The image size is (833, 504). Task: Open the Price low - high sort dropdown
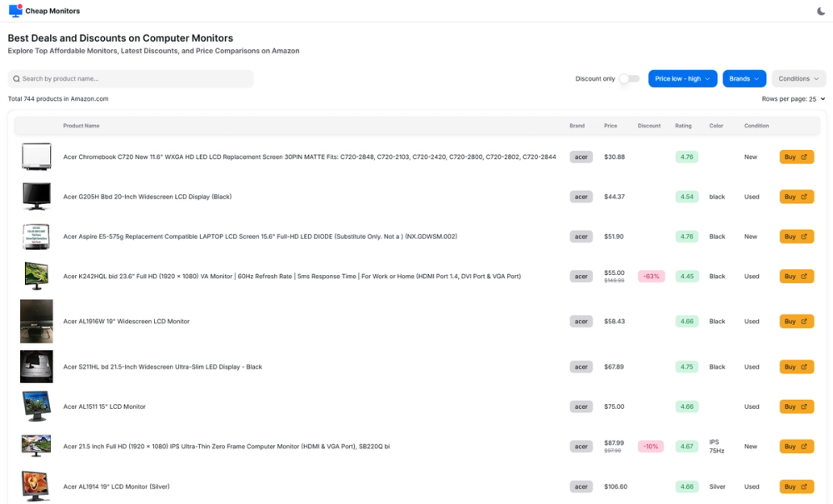[x=683, y=78]
